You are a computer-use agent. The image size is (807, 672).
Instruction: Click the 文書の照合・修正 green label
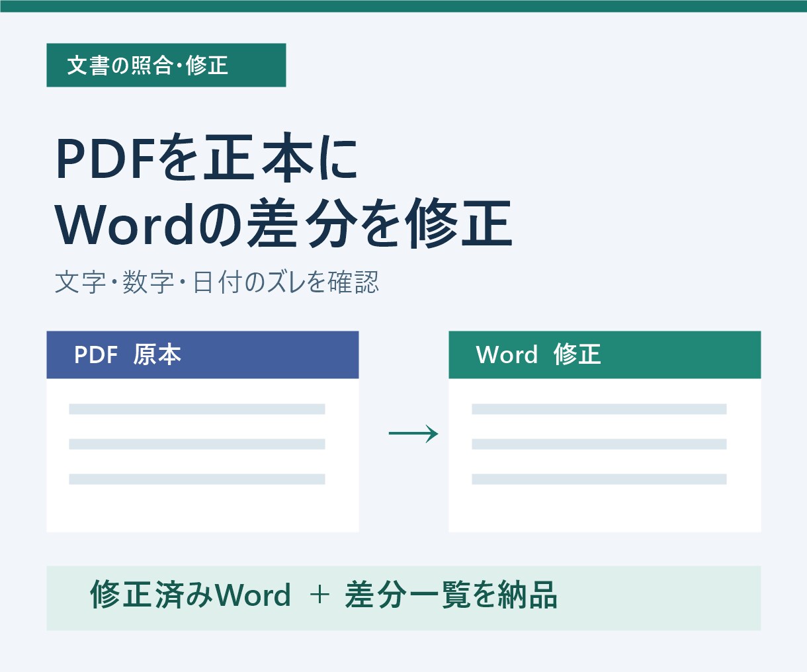(166, 65)
